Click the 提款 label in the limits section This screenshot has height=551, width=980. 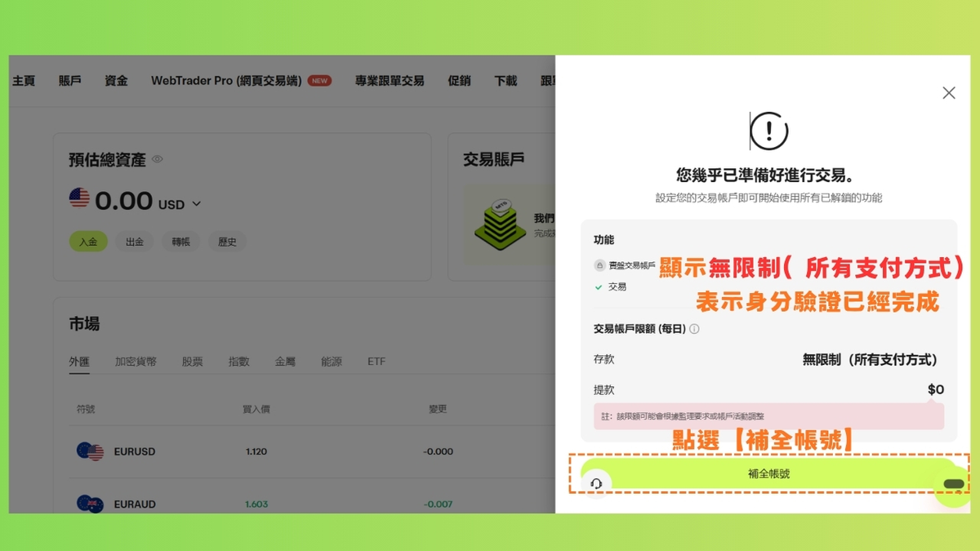[x=604, y=390]
